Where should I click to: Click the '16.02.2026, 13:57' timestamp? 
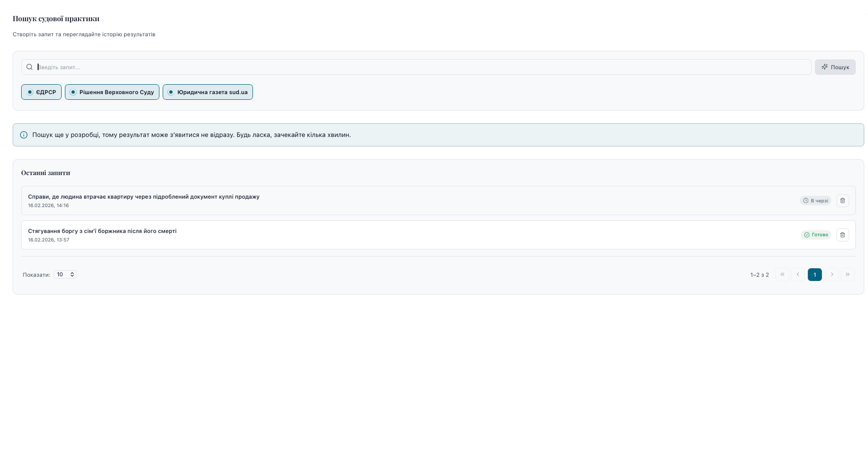coord(48,240)
